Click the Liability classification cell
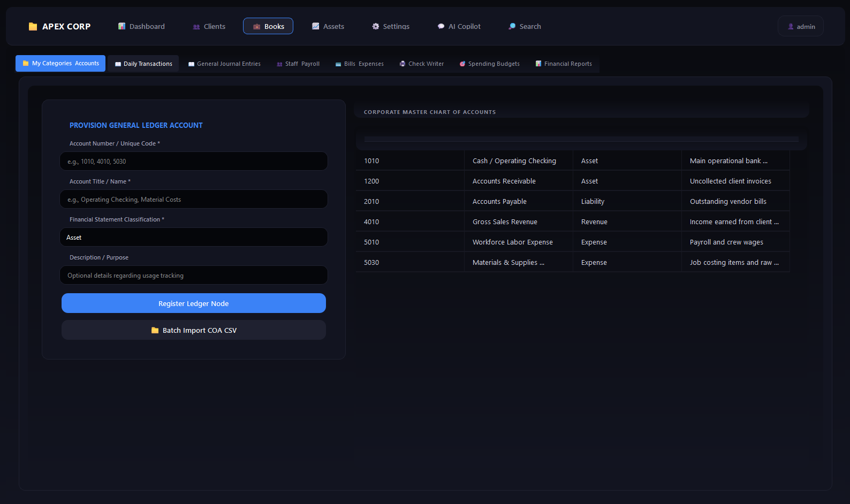Screen dimensions: 850x504 (627, 201)
